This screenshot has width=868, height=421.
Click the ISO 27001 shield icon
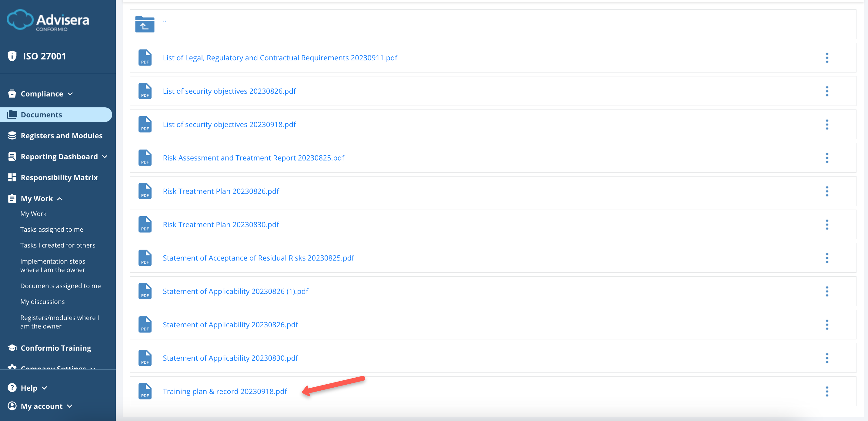click(12, 56)
